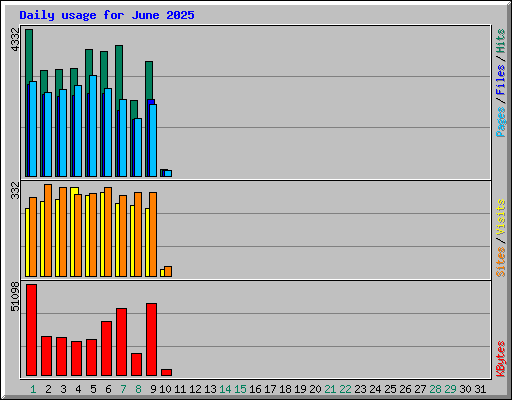This screenshot has width=512, height=400.
Task: Click the blue Files legend label
Action: point(500,80)
